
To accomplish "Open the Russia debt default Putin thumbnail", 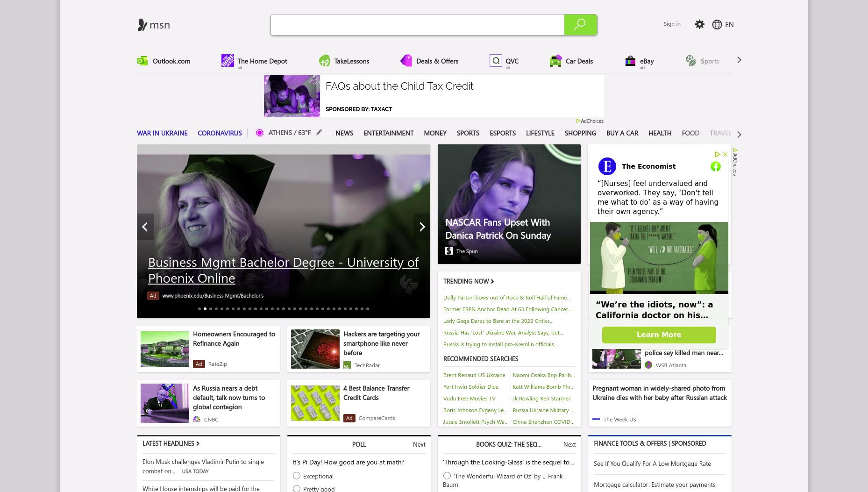I will click(x=164, y=403).
